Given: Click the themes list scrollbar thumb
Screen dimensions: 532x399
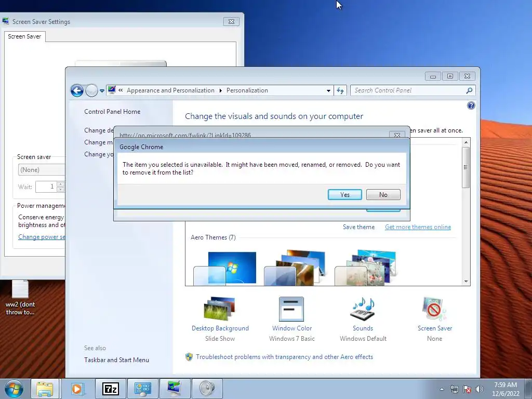Looking at the screenshot, I should 466,167.
